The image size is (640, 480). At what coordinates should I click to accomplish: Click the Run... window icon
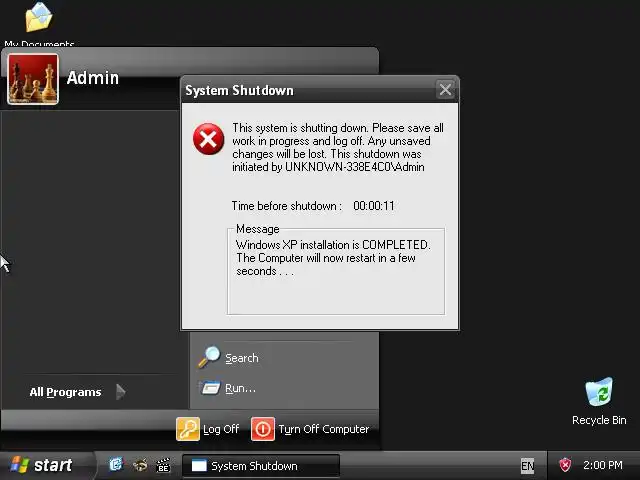210,387
